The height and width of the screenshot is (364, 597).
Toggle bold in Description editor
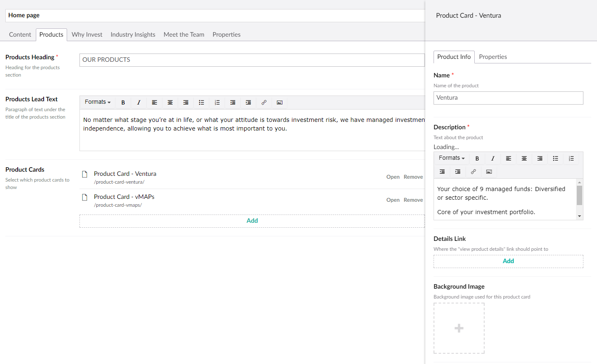pos(477,159)
